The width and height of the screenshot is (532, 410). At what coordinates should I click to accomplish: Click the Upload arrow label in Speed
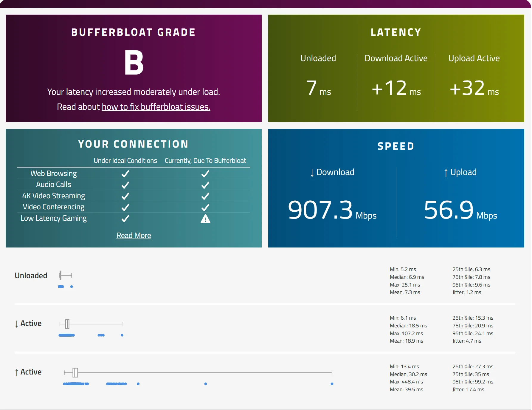pos(460,172)
